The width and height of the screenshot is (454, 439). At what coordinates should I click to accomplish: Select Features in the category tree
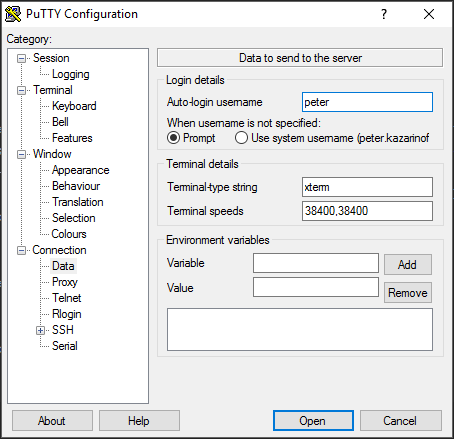72,138
